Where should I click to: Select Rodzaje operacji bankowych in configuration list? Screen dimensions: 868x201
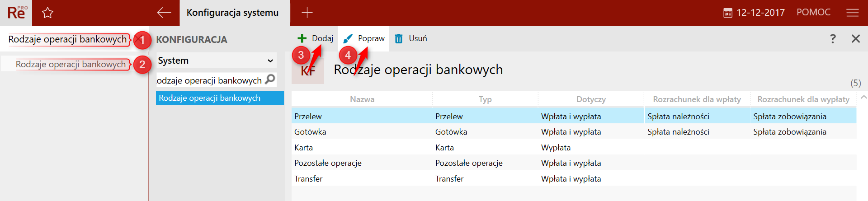coord(220,98)
